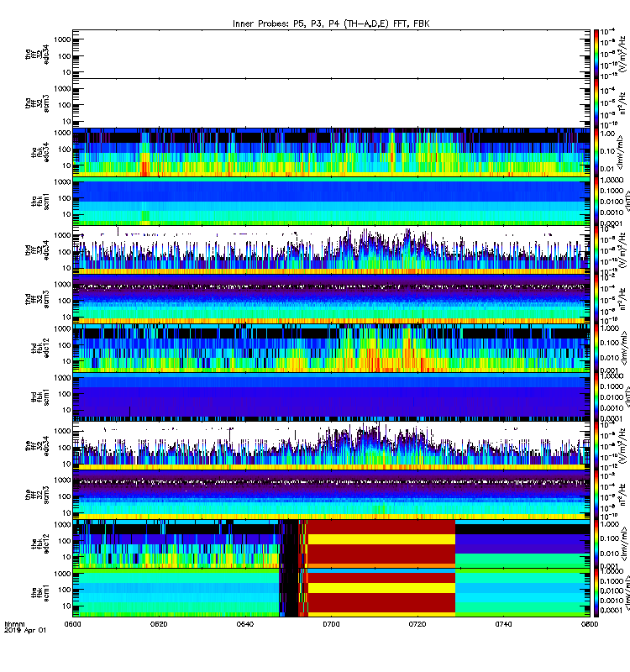Image resolution: width=630 pixels, height=672 pixels.
Task: Click the '10' y-tick of the bottom the fbk scm1 panel
Action: coord(66,606)
